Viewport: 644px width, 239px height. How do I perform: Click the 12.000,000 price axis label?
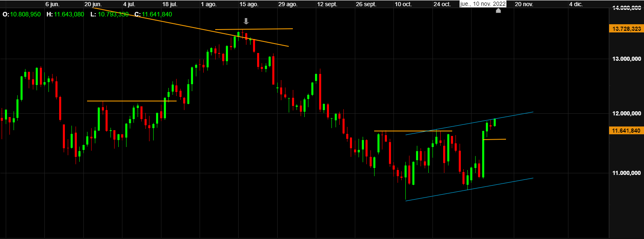[626, 113]
